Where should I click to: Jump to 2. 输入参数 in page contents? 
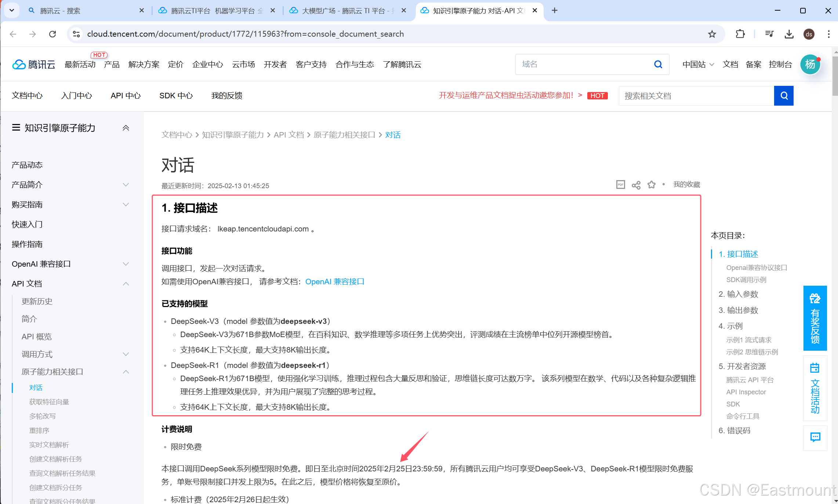coord(738,294)
